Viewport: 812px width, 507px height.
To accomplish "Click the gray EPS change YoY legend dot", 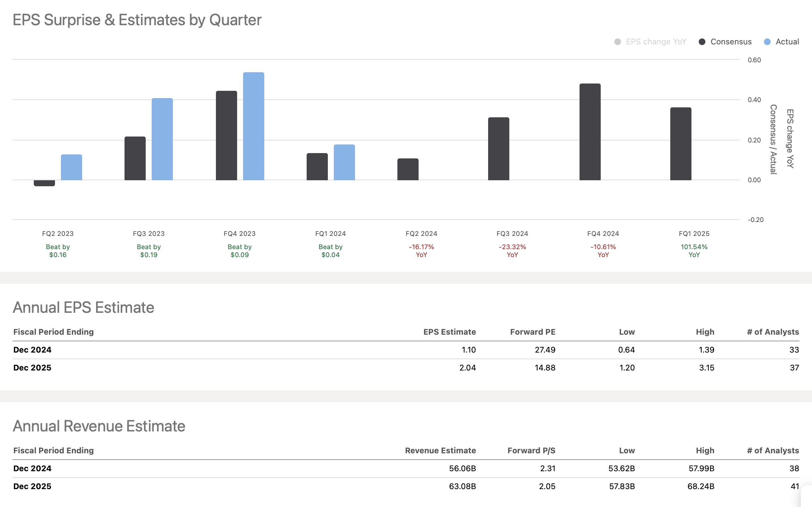I will coord(618,41).
